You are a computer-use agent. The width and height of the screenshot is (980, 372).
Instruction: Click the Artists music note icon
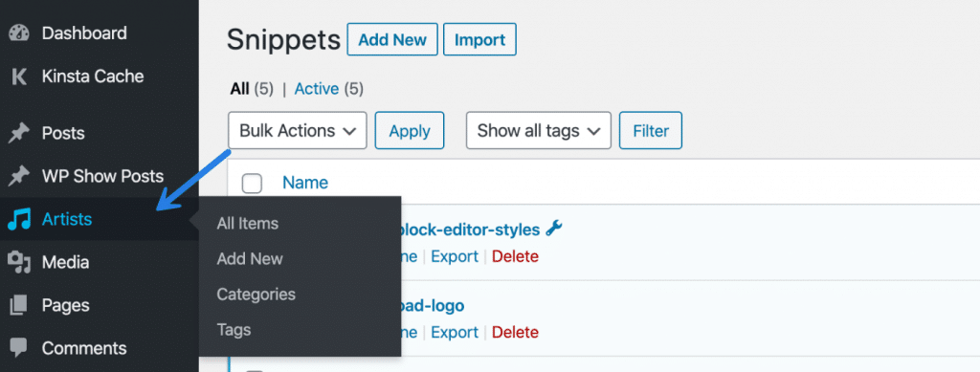point(19,219)
